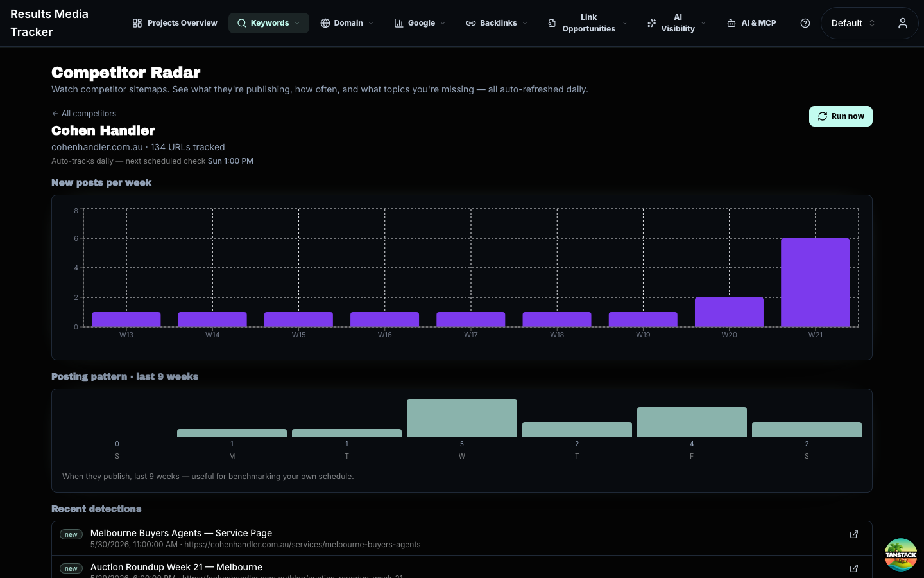
Task: Click the W20 bar in weekly chart
Action: [729, 312]
